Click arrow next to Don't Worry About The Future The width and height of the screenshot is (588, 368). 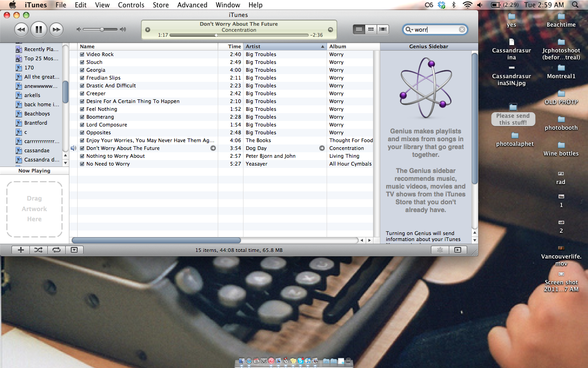coord(213,148)
